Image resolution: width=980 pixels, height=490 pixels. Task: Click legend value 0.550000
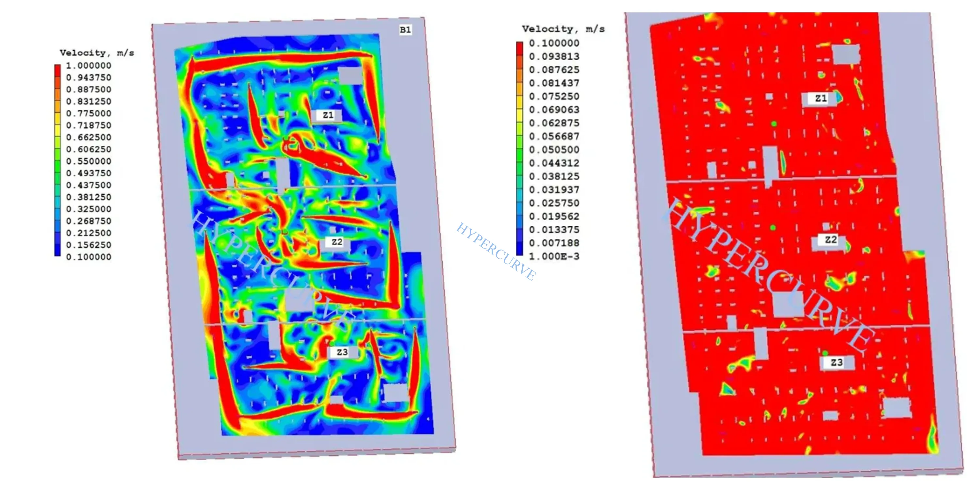[89, 161]
